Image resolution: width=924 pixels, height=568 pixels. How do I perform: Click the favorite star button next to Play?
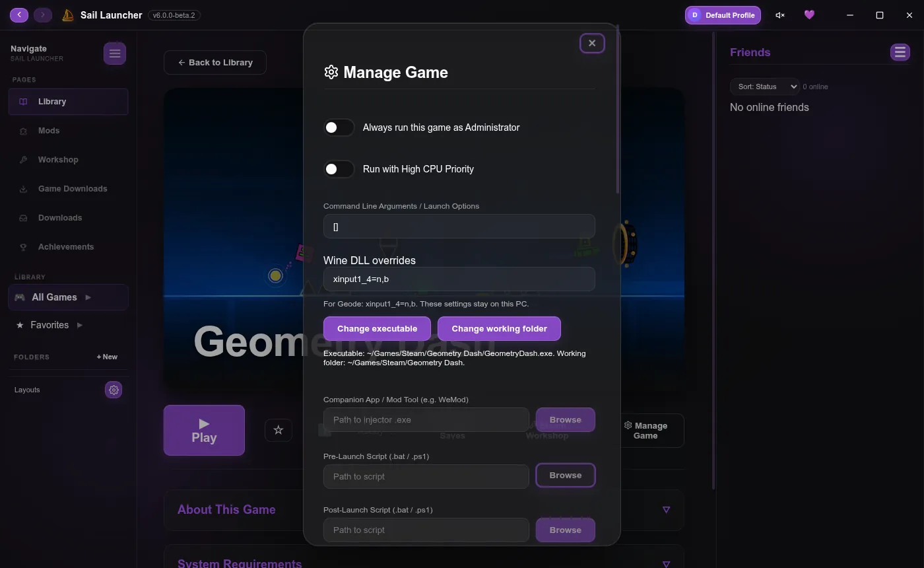point(279,430)
